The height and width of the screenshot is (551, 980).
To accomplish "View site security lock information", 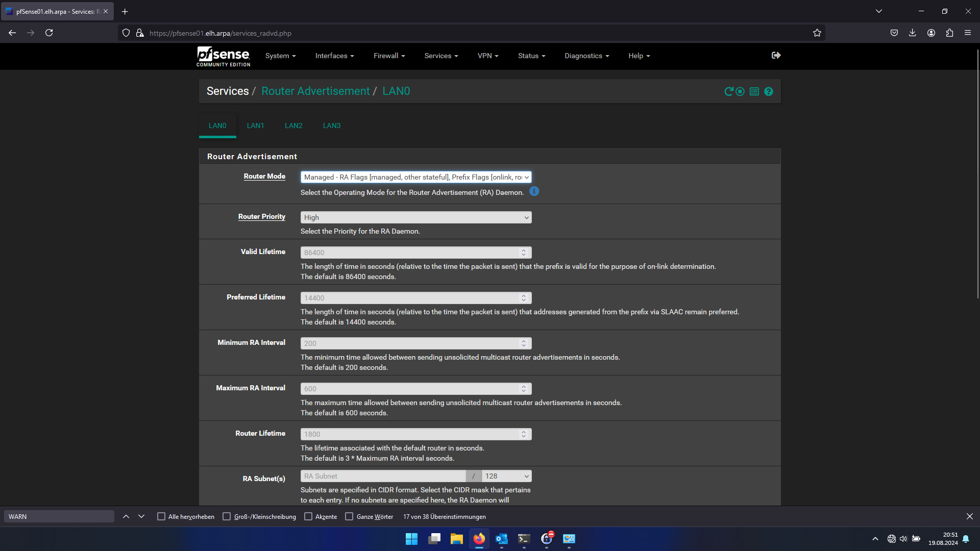I will tap(140, 33).
